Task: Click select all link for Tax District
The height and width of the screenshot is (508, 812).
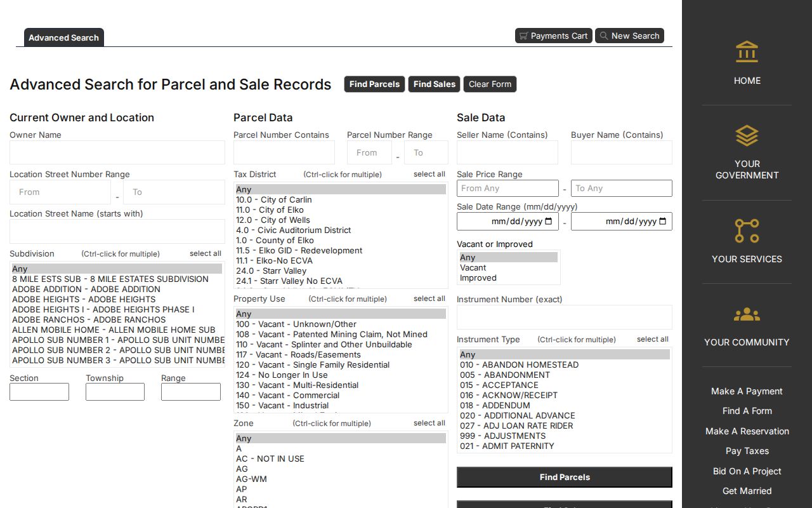Action: pyautogui.click(x=429, y=174)
